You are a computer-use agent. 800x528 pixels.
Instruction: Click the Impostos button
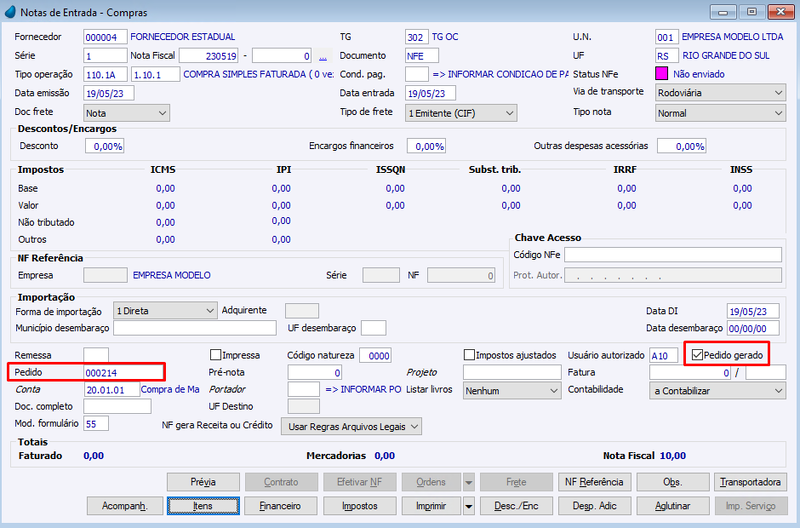360,506
